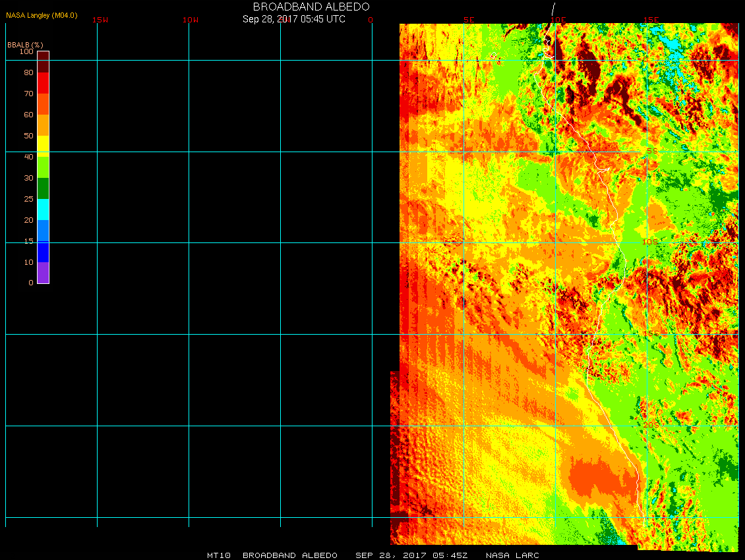
Task: Click the red '0' longitude label at top
Action: [x=371, y=20]
